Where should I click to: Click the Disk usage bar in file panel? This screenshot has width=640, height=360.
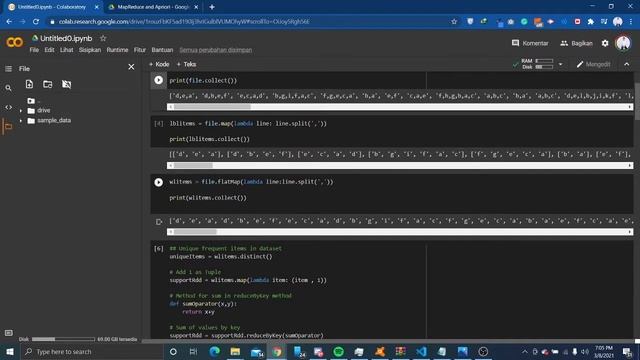[x=63, y=339]
